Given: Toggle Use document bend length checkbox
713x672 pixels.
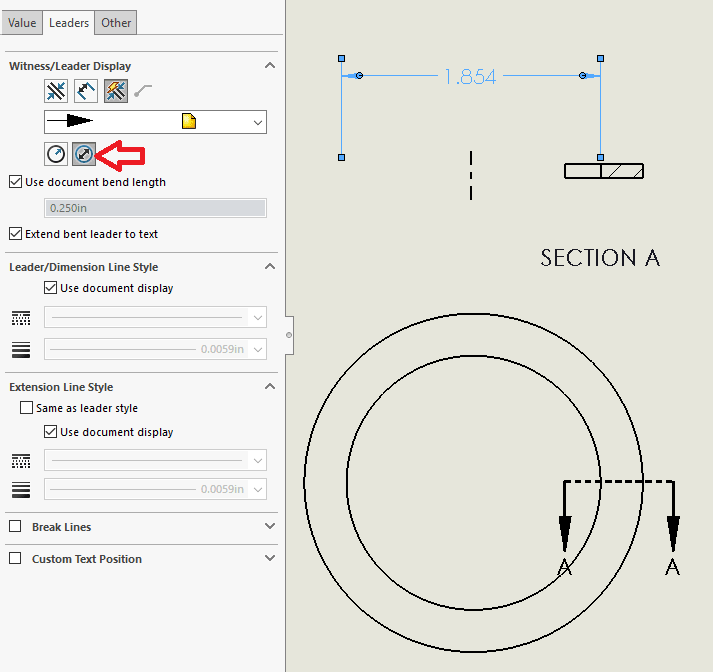Looking at the screenshot, I should [15, 182].
